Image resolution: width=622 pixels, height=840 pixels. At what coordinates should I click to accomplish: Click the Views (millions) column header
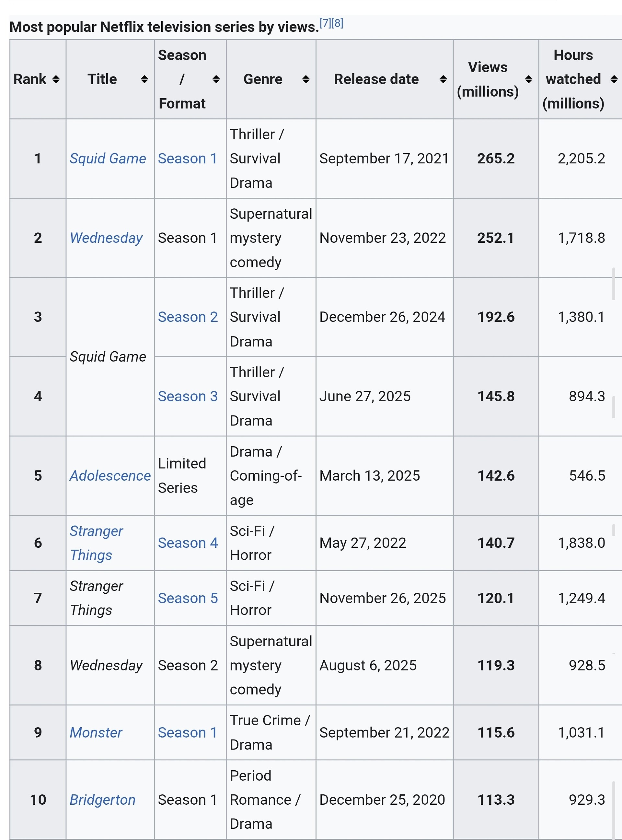pyautogui.click(x=488, y=79)
